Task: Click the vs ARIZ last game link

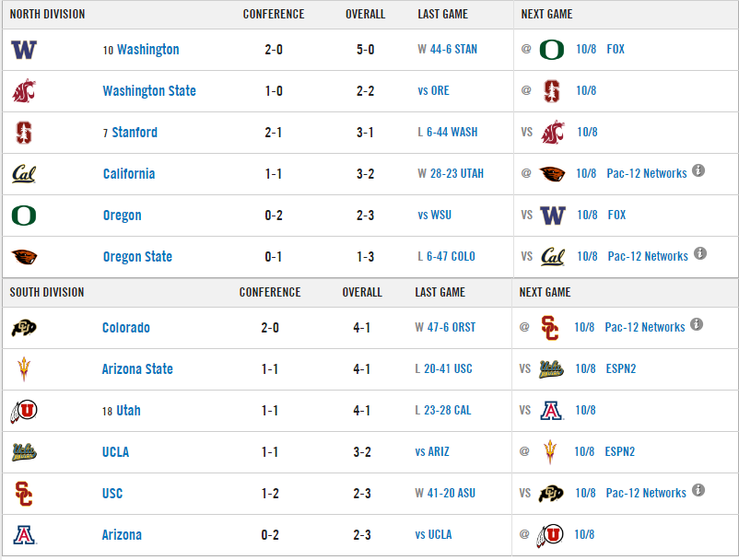Action: pos(432,451)
